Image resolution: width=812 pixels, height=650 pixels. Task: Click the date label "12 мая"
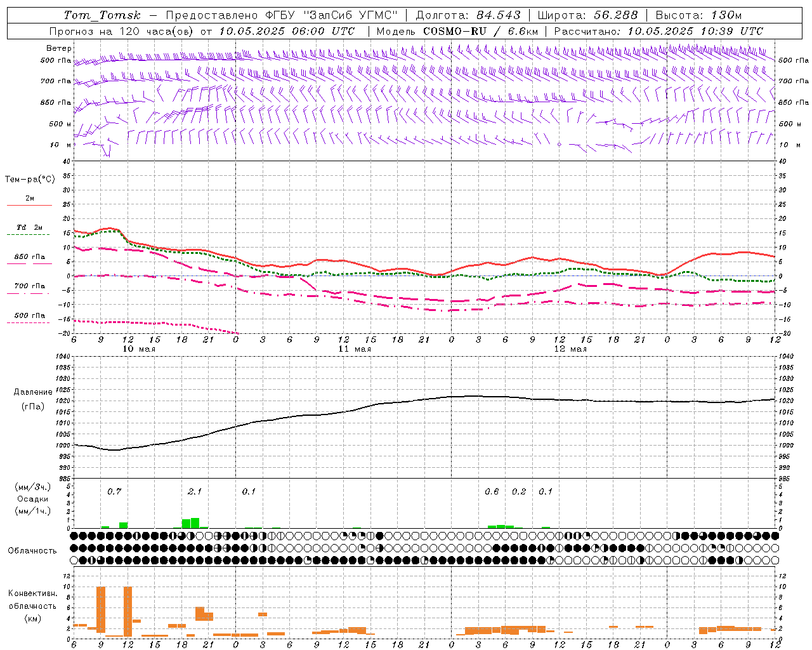coord(570,349)
